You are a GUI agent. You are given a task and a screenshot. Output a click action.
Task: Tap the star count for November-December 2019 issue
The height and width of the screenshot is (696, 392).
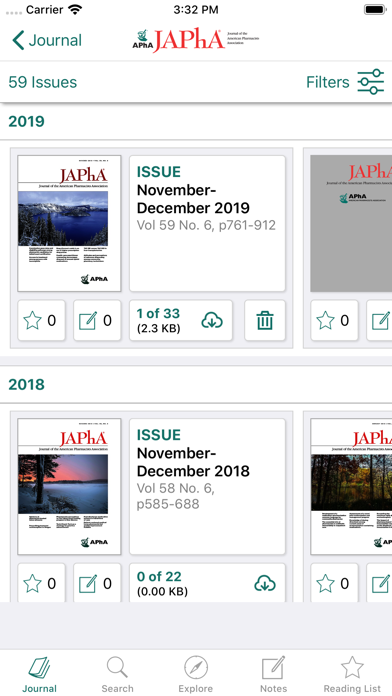coord(41,320)
